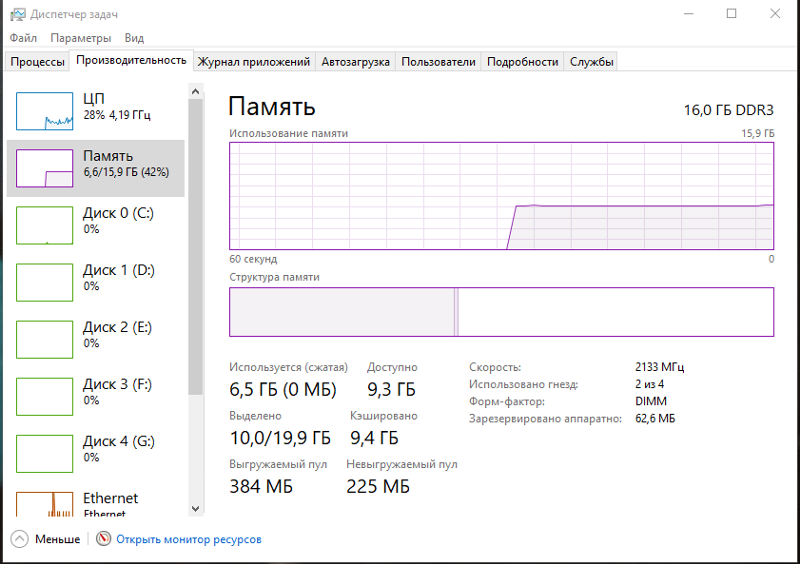Switch to the Процессы tab
Viewport: 800px width, 564px height.
pyautogui.click(x=37, y=62)
